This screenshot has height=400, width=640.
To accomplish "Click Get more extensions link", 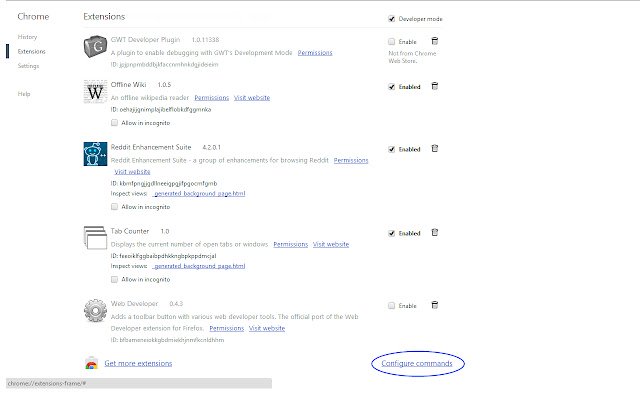I will coord(138,363).
